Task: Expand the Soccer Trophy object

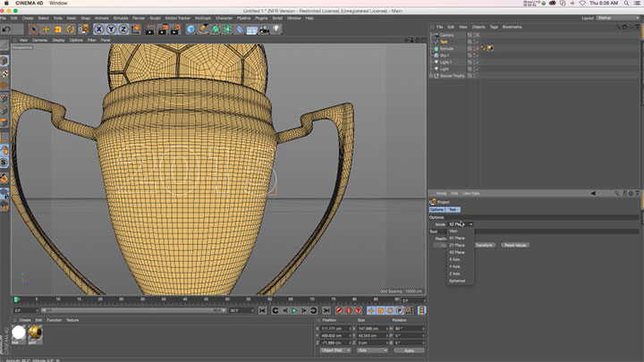Action: (431, 76)
